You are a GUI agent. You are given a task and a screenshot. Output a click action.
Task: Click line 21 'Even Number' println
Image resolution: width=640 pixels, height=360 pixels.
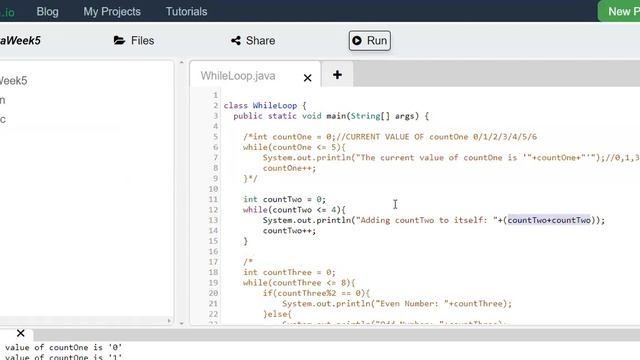[397, 304]
